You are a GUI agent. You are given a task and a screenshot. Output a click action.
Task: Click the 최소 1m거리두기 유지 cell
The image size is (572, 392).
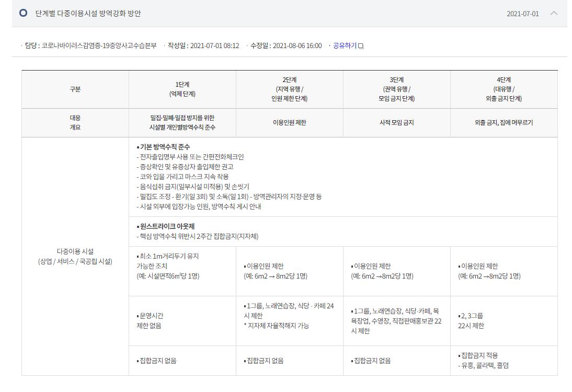coord(182,271)
